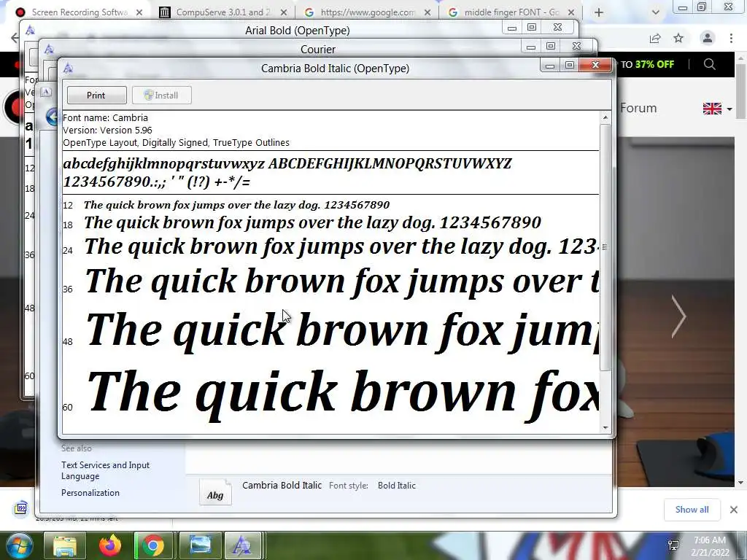This screenshot has height=560, width=747.
Task: Click the scroll down arrow in font viewer
Action: coord(605,427)
